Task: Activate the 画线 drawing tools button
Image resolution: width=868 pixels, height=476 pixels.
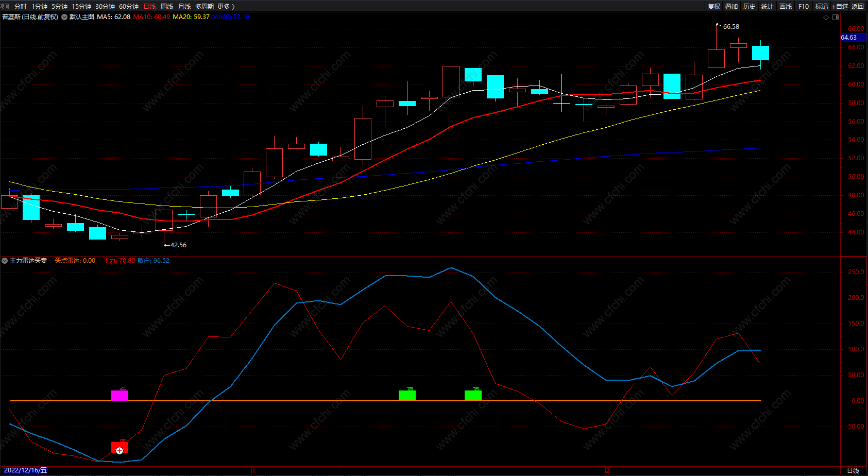Action: coord(786,7)
